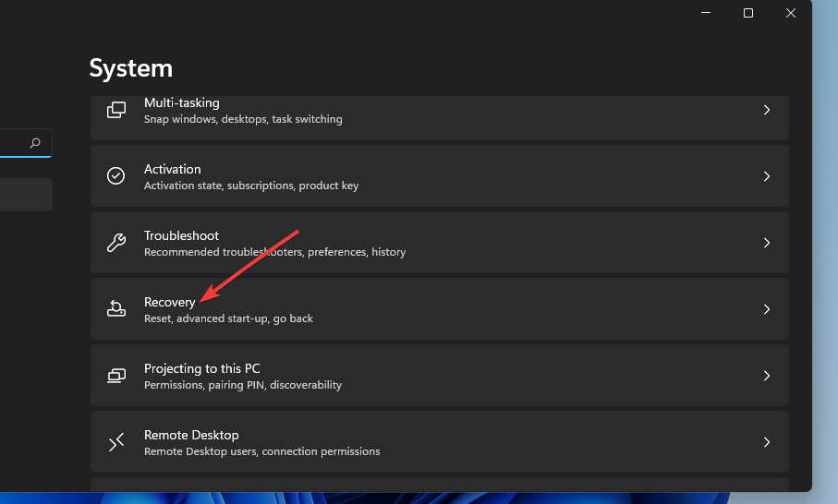This screenshot has width=838, height=504.
Task: Click the Multi-tasking windows icon
Action: [x=116, y=110]
